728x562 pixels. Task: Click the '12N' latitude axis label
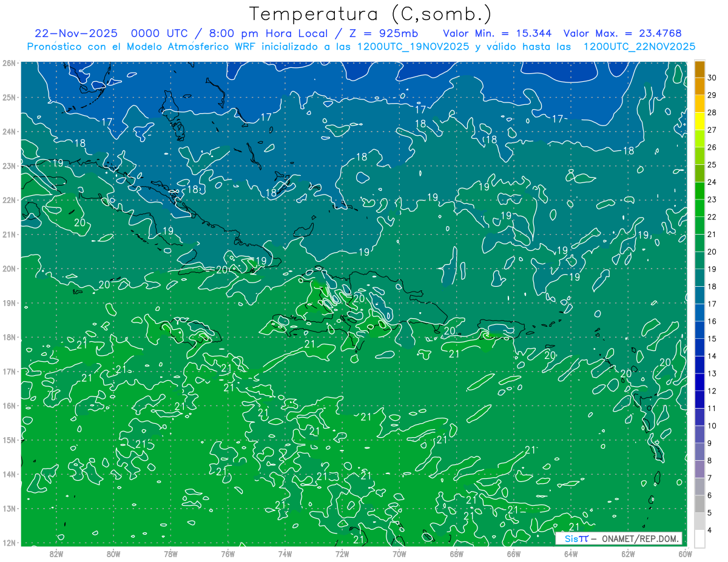(x=9, y=543)
